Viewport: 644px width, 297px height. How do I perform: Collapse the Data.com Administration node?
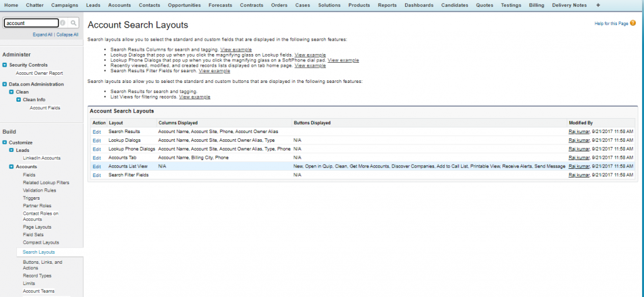pos(4,84)
